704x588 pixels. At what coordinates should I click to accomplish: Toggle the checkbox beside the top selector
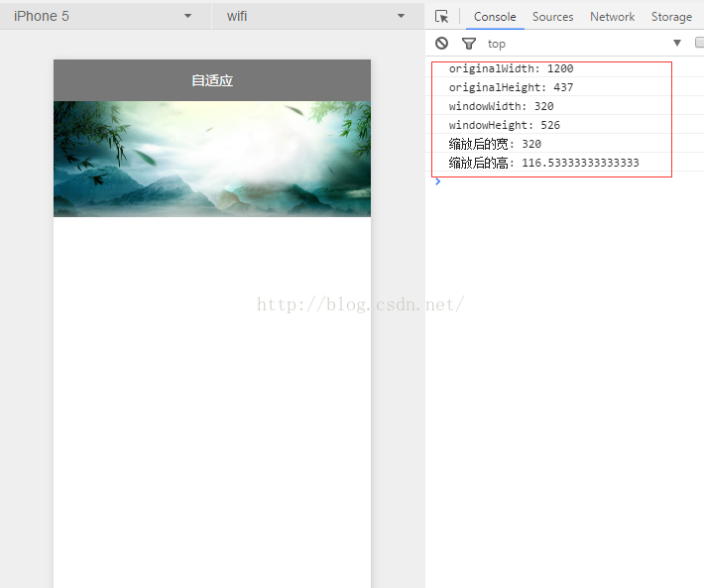[x=699, y=43]
